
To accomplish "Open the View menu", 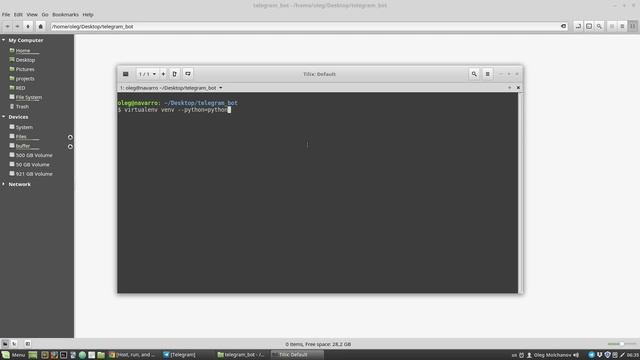I will (x=32, y=14).
